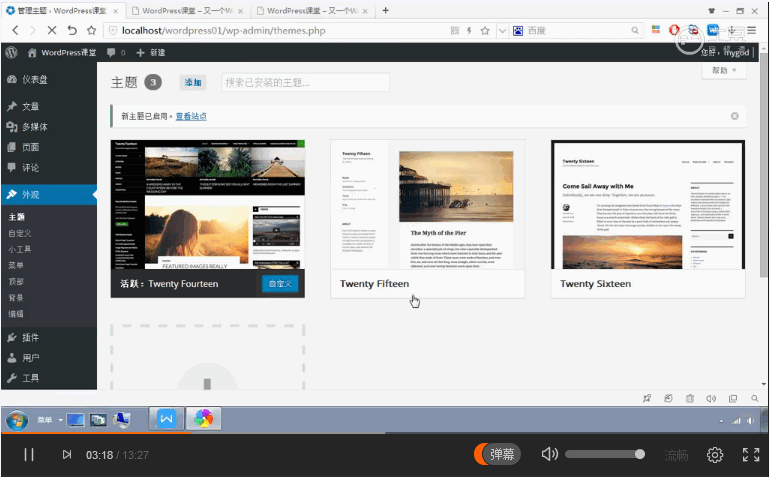Select 背景 background submenu item
The height and width of the screenshot is (477, 769).
16,298
